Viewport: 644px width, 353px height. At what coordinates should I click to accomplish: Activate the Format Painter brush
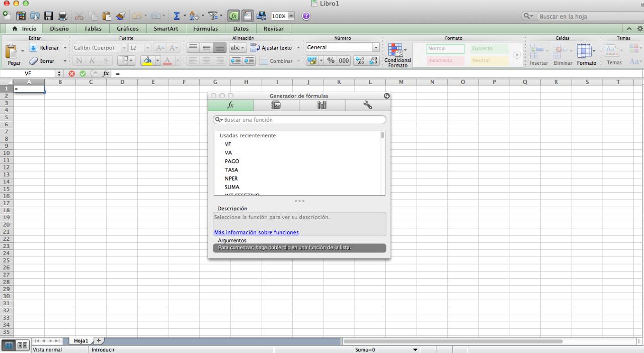coord(121,16)
